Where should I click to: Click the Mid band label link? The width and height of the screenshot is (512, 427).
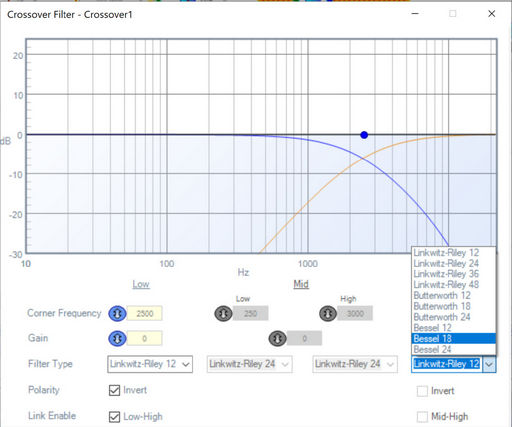[301, 284]
